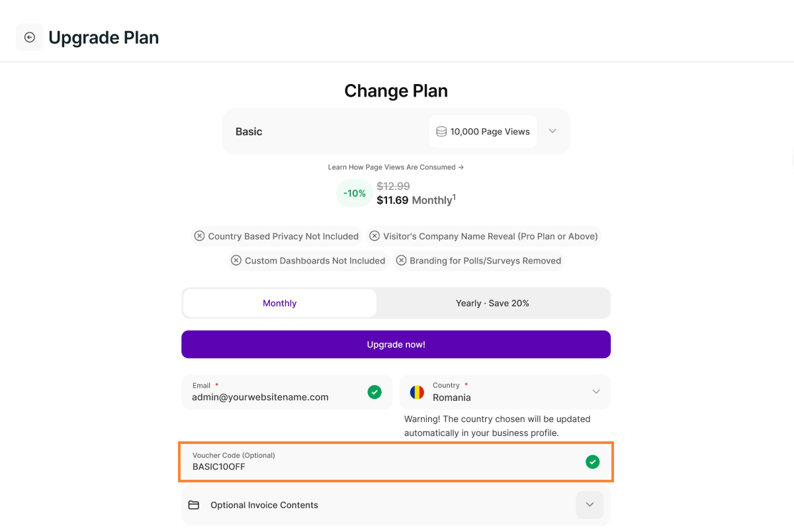794x532 pixels.
Task: Select the Yearly · Save 20% option
Action: point(492,303)
